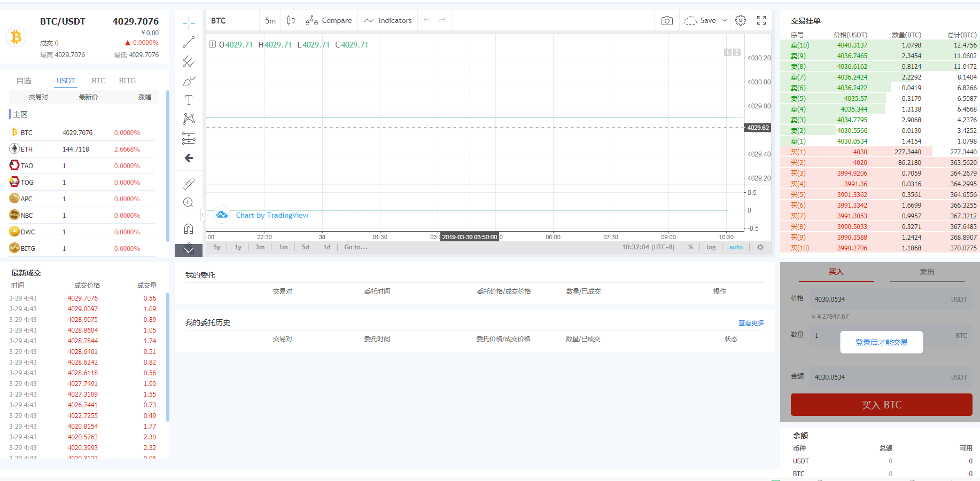Click the red 买入 BTC button
Image resolution: width=980 pixels, height=481 pixels.
881,405
